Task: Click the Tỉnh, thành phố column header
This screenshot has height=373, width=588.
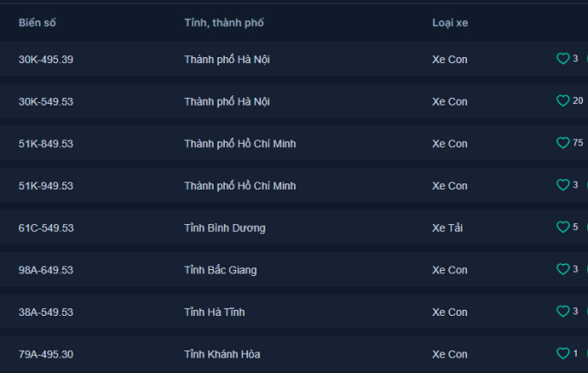Action: (x=224, y=23)
